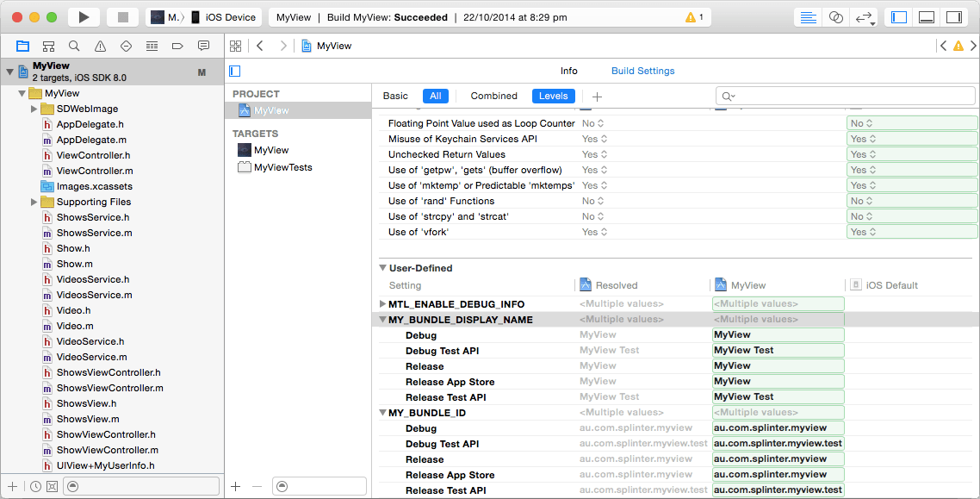Open iOS Default value for Unchecked Return Values
The image size is (980, 499).
pyautogui.click(x=913, y=154)
